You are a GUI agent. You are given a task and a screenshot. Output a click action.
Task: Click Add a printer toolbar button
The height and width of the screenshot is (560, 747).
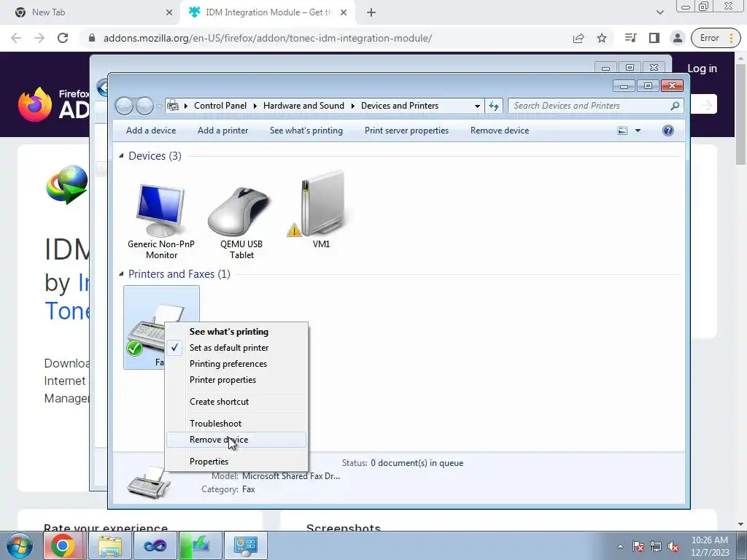point(223,131)
